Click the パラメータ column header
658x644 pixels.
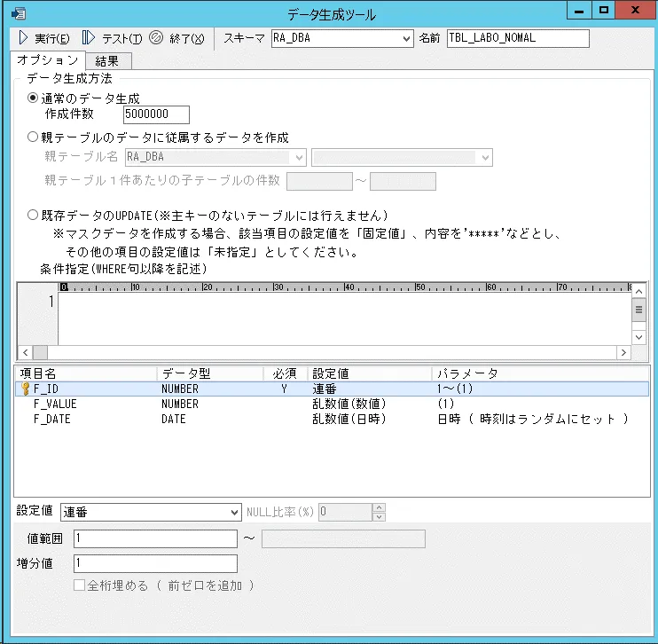(541, 373)
